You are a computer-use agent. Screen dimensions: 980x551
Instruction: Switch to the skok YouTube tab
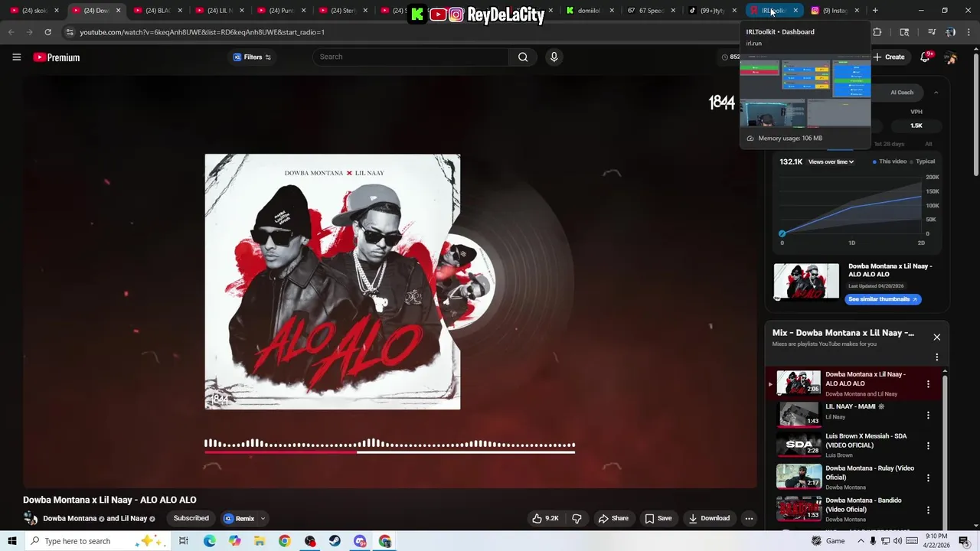point(34,10)
